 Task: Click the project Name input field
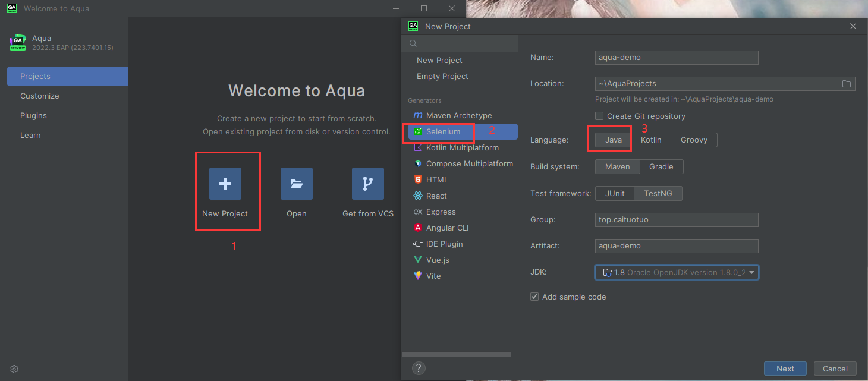tap(677, 57)
